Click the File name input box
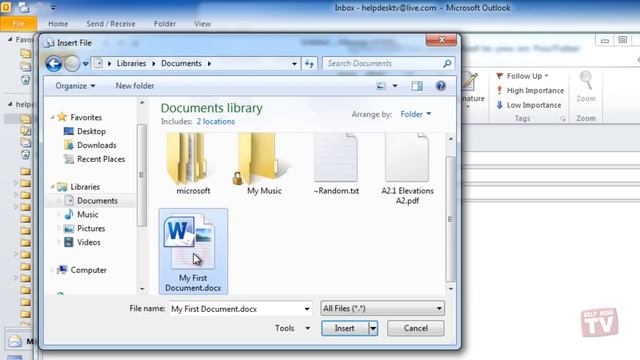 236,309
